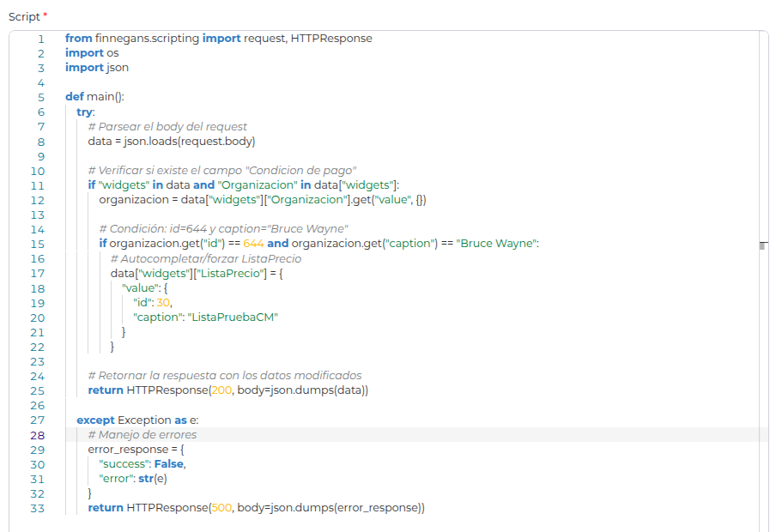Click the "Bruce Wayne" string in the if condition
This screenshot has width=770, height=532.
(499, 244)
